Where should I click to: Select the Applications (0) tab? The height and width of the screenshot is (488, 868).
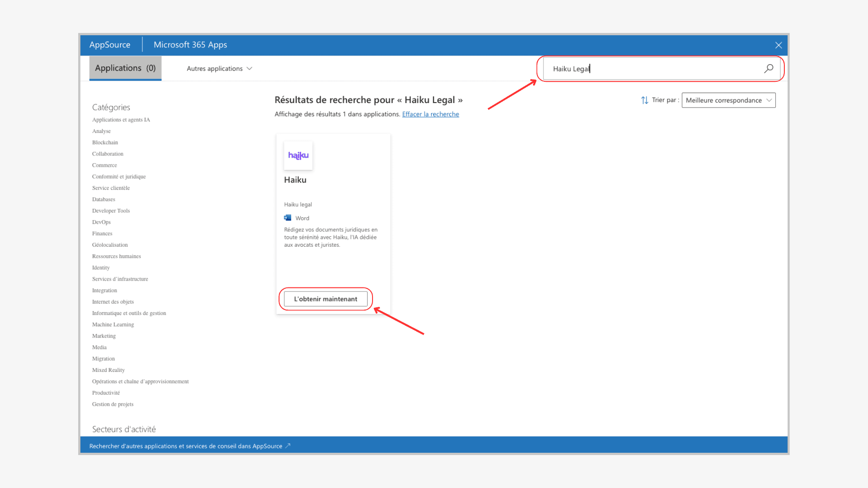pyautogui.click(x=125, y=68)
